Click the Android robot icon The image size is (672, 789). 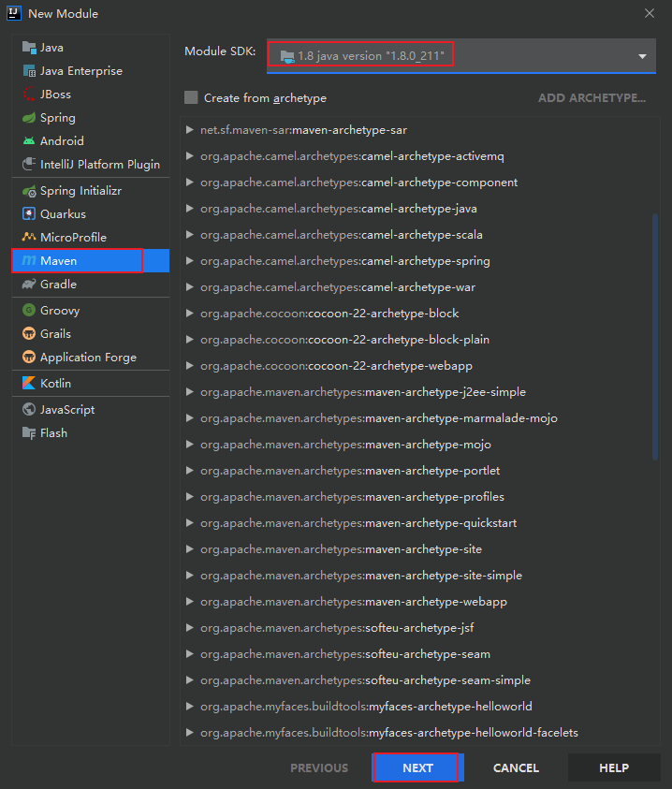point(29,141)
